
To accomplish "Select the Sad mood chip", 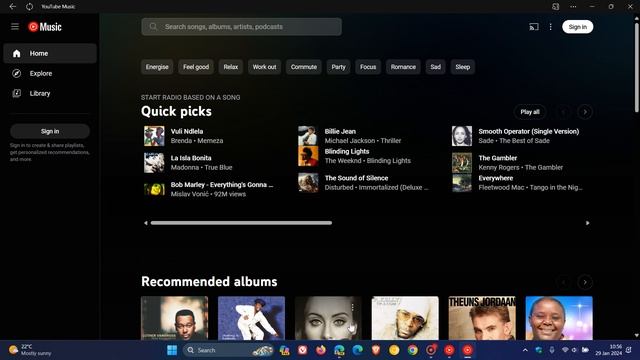I will click(x=436, y=67).
